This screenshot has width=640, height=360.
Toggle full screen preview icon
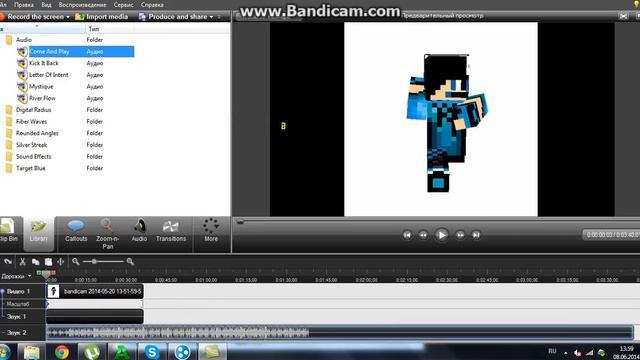point(623,16)
